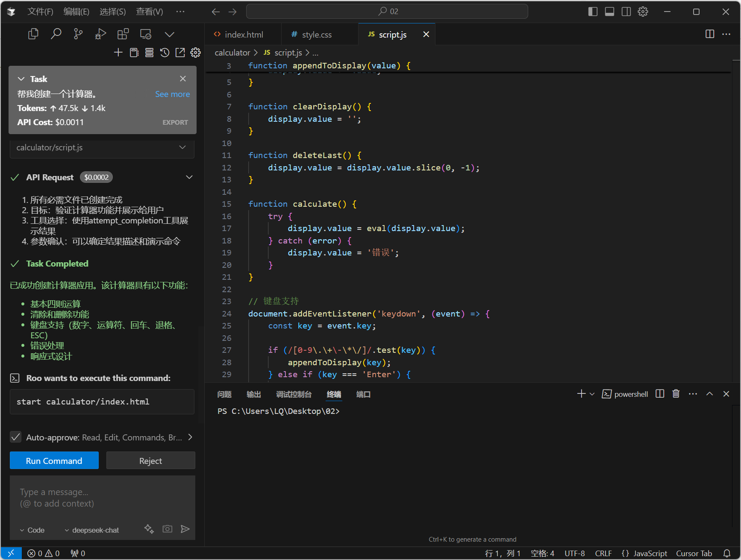Screen dimensions: 741x560
Task: Open the Search view in the activity bar
Action: click(x=56, y=34)
